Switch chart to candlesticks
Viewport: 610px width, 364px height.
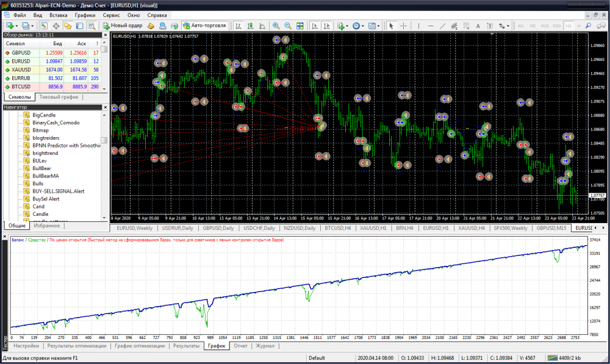(x=251, y=26)
